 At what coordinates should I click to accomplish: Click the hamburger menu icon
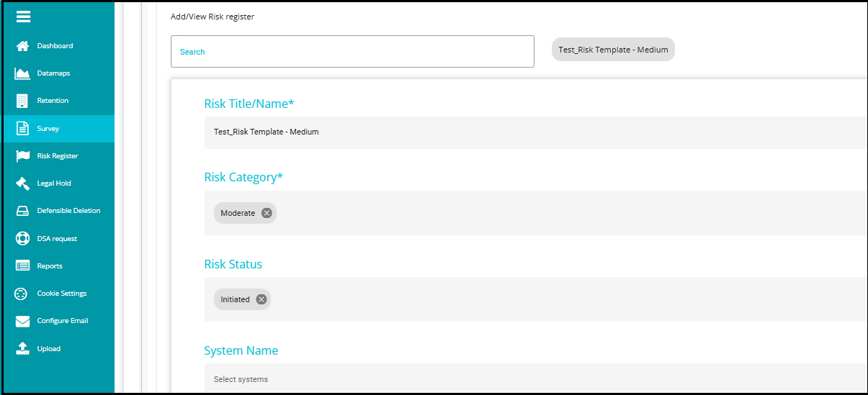pyautogui.click(x=23, y=17)
